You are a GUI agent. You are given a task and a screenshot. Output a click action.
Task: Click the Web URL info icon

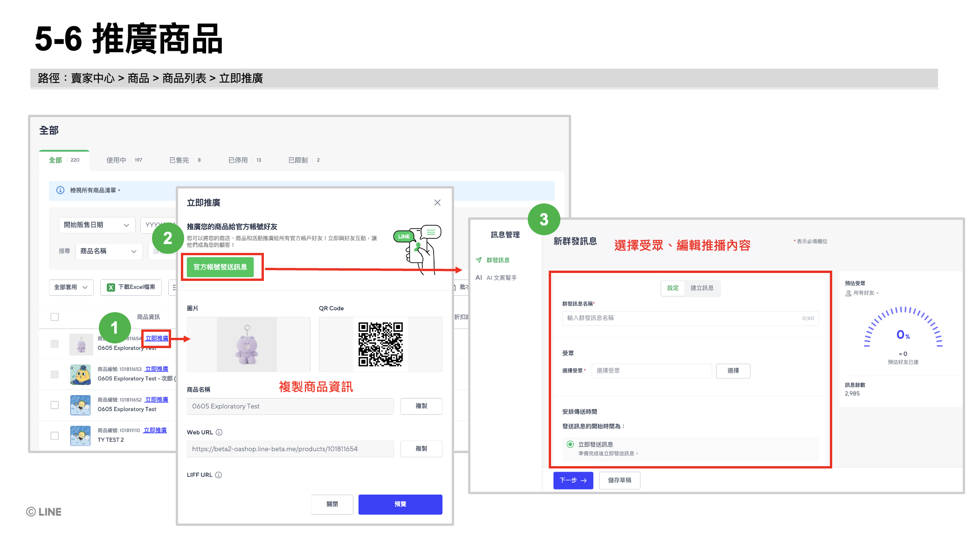click(x=219, y=432)
